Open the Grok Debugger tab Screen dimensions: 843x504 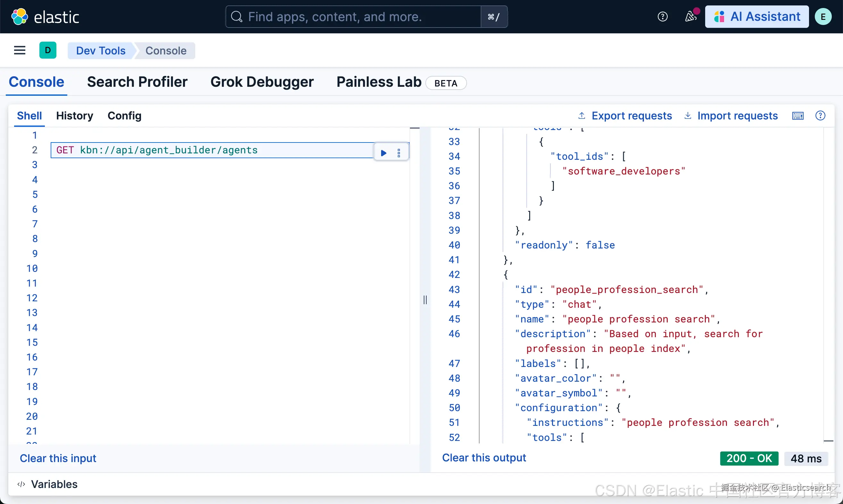click(x=262, y=82)
